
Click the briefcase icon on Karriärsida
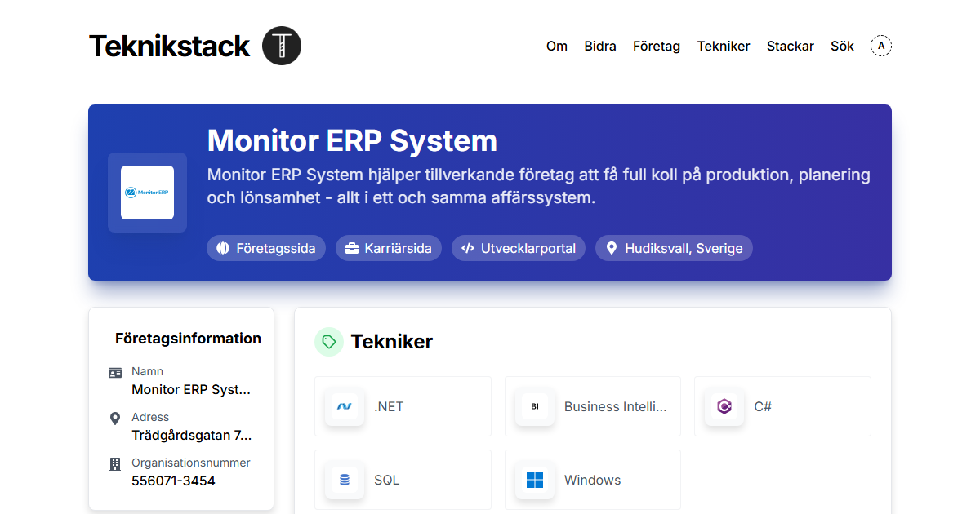352,249
